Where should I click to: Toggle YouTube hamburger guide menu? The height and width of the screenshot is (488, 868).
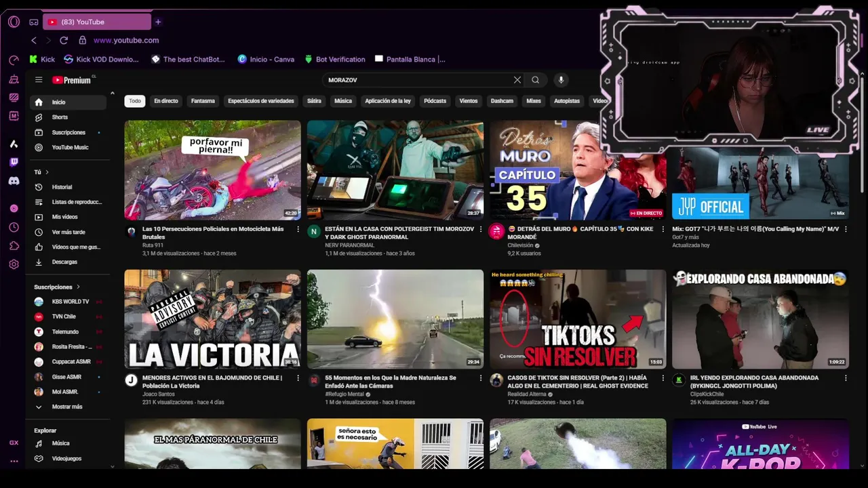coord(39,80)
